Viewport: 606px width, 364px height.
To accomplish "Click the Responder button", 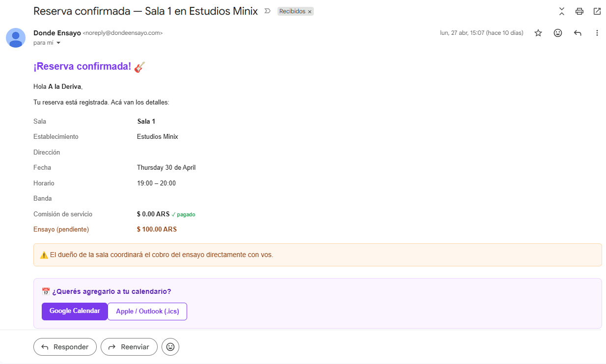I will [64, 347].
